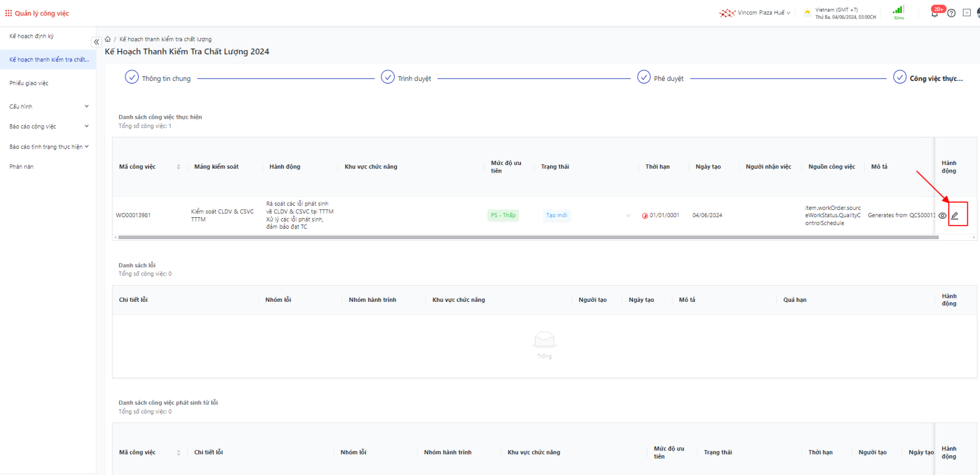Image resolution: width=980 pixels, height=475 pixels.
Task: Open Kế hoạch định kỳ in the sidebar
Action: (31, 36)
